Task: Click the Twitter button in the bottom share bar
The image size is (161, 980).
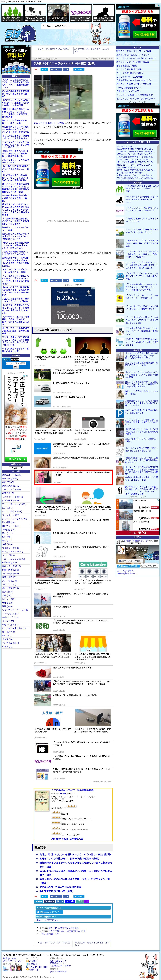Action: click(38, 901)
